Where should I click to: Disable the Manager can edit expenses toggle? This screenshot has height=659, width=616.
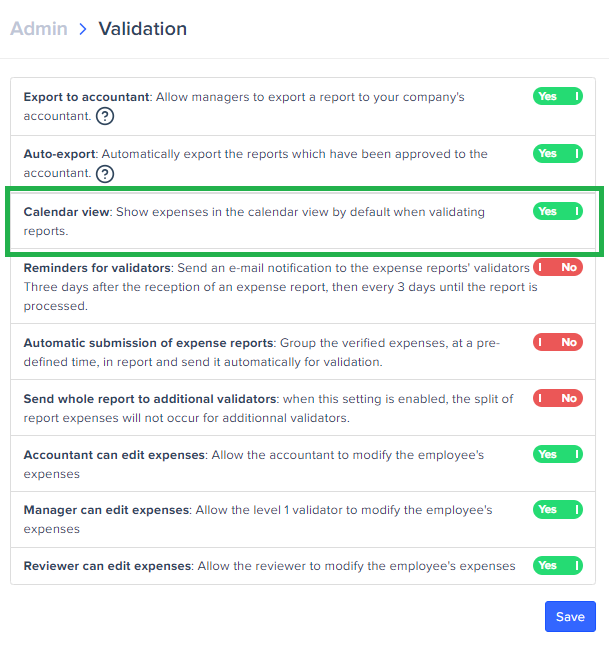pyautogui.click(x=557, y=510)
